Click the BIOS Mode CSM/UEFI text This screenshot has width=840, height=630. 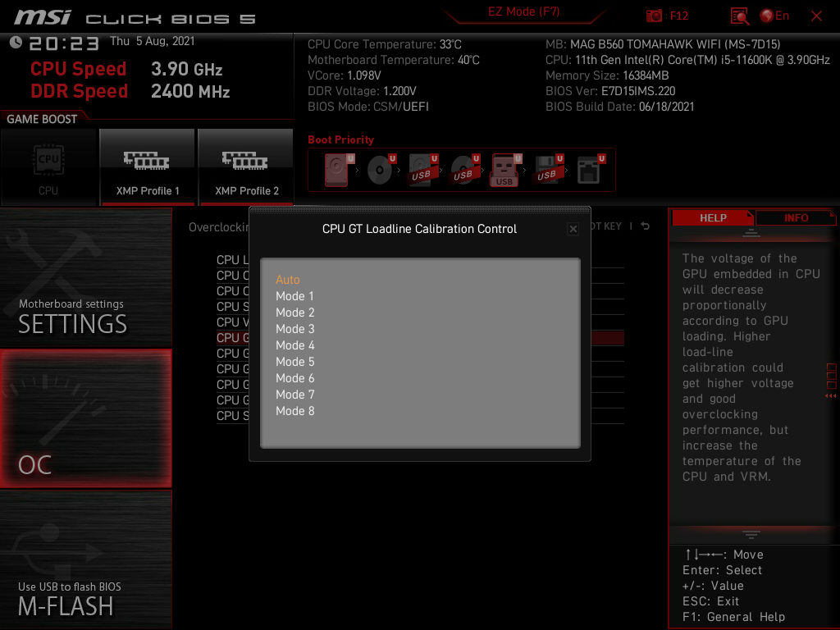(x=368, y=107)
